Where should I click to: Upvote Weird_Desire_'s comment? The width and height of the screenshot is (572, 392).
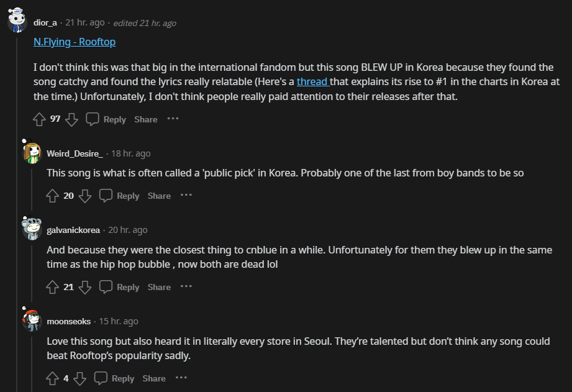pos(53,196)
